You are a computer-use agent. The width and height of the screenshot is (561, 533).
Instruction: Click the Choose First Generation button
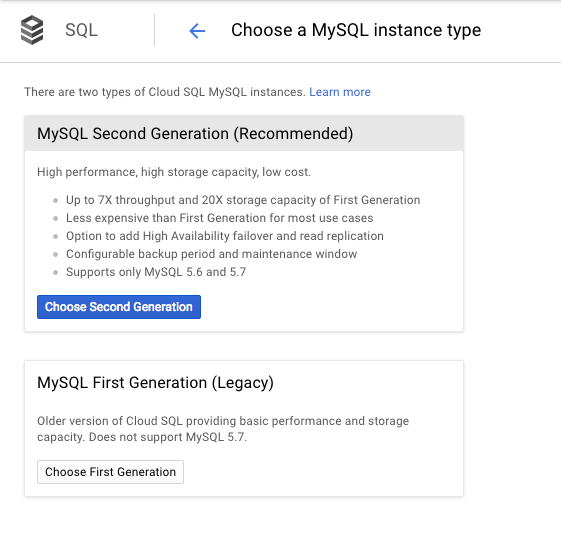[x=110, y=472]
